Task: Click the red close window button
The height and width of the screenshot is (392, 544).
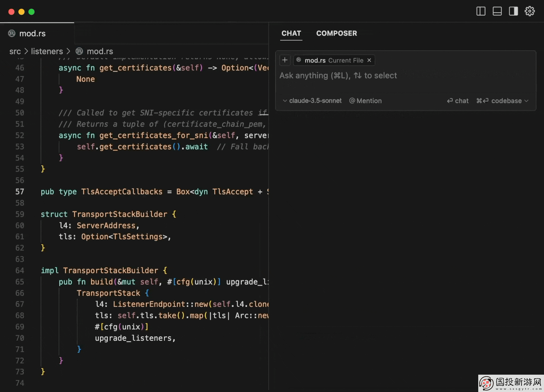Action: pos(11,12)
